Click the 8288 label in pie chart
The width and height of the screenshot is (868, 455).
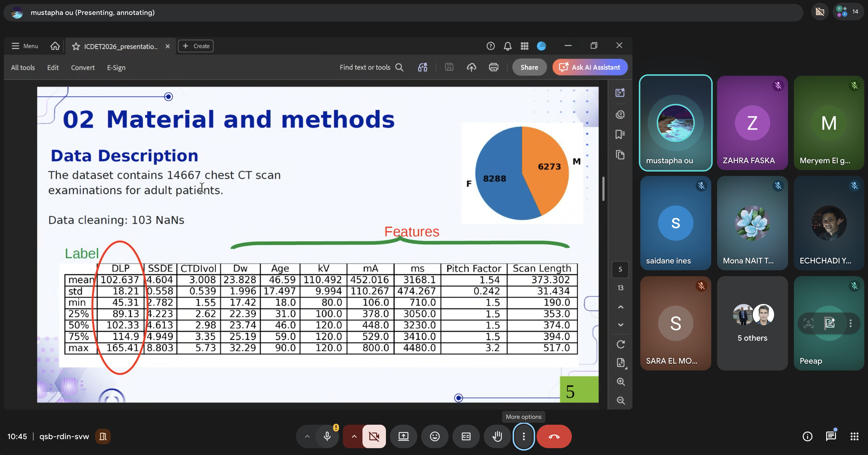pyautogui.click(x=494, y=179)
